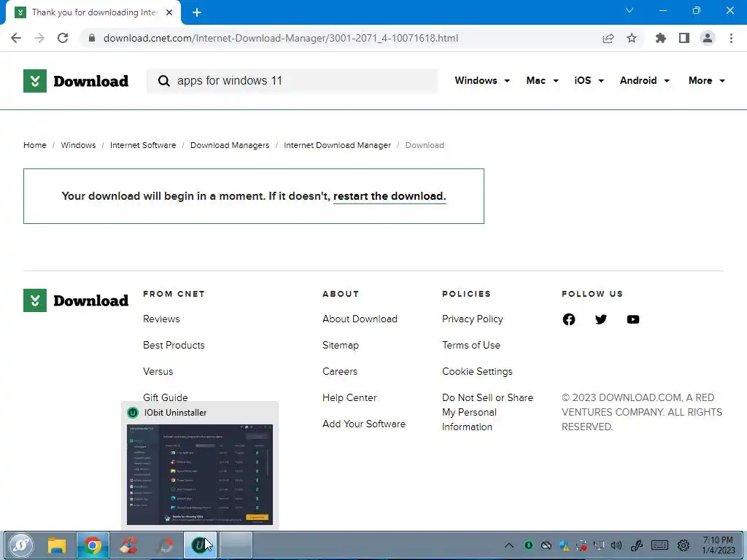Visit the Facebook page icon

(x=569, y=319)
